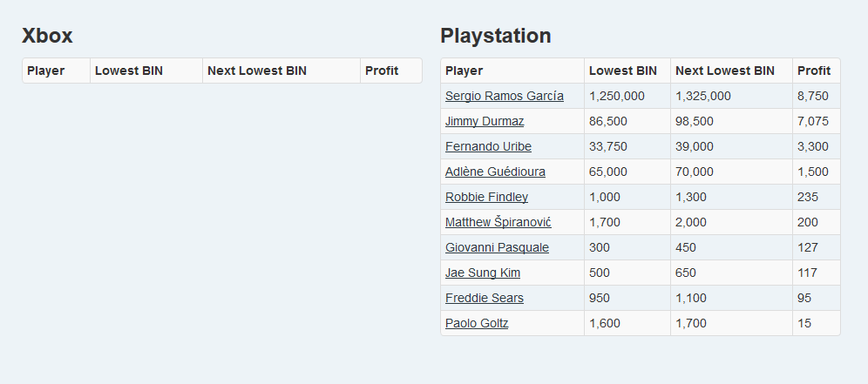Open Jimmy Durmaz player link
Viewport: 868px width, 384px height.
point(485,121)
